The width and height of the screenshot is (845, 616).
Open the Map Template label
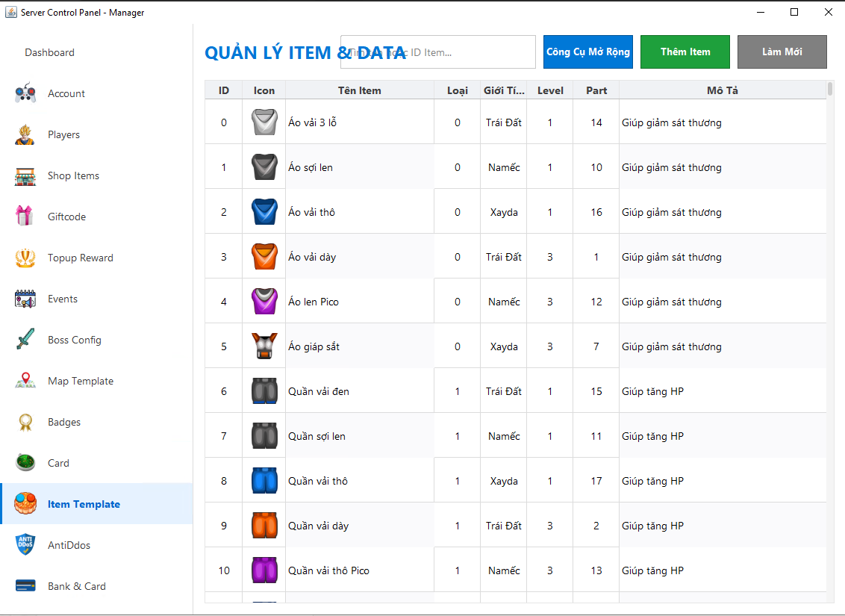[x=81, y=381]
